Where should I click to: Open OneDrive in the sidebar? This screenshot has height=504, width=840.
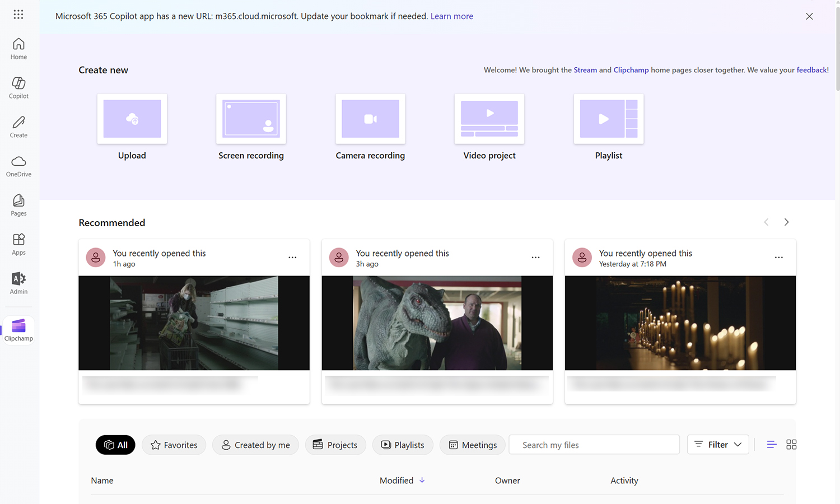pyautogui.click(x=18, y=166)
